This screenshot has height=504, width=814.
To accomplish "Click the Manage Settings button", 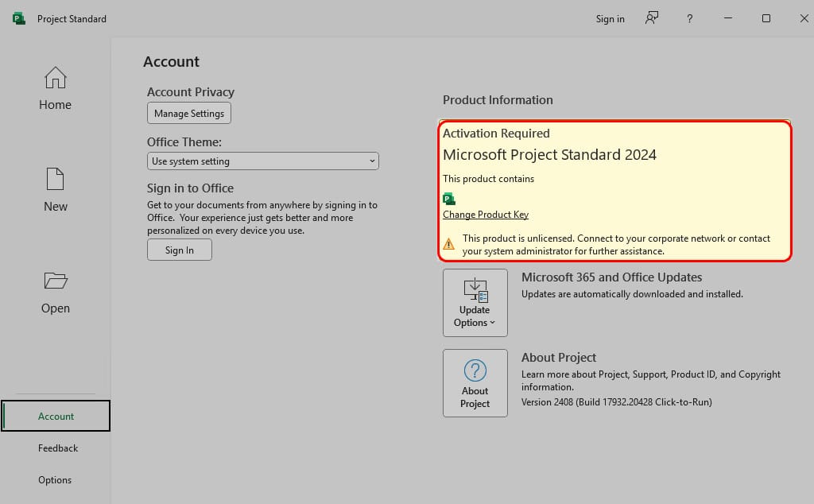I will pos(189,113).
